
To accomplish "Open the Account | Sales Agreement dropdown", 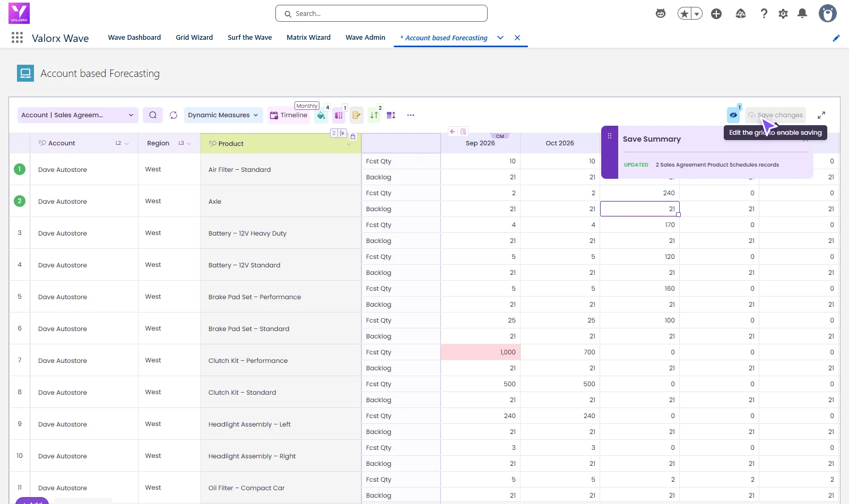I will (x=78, y=115).
